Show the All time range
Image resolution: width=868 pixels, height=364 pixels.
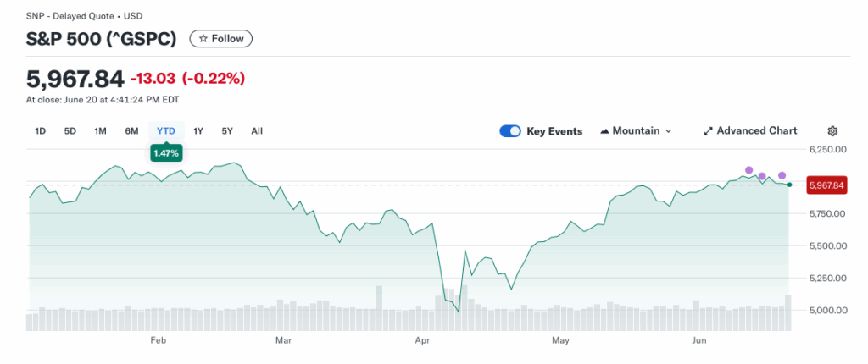(257, 131)
